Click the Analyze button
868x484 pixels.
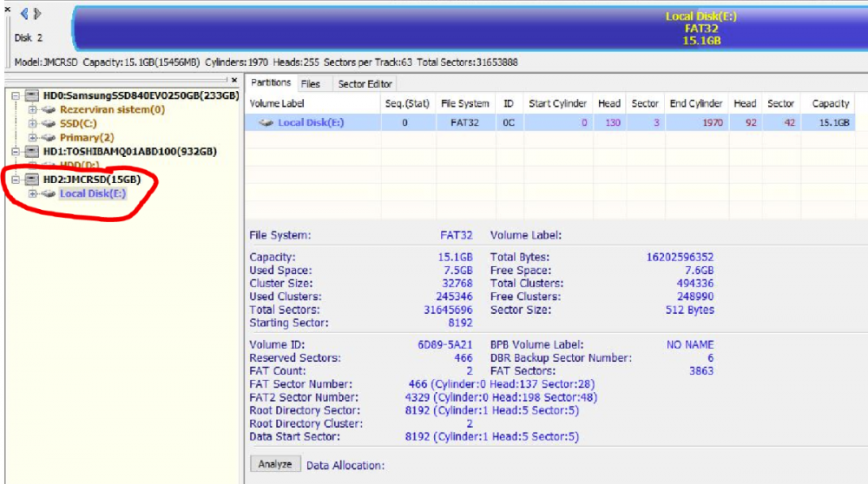[274, 464]
